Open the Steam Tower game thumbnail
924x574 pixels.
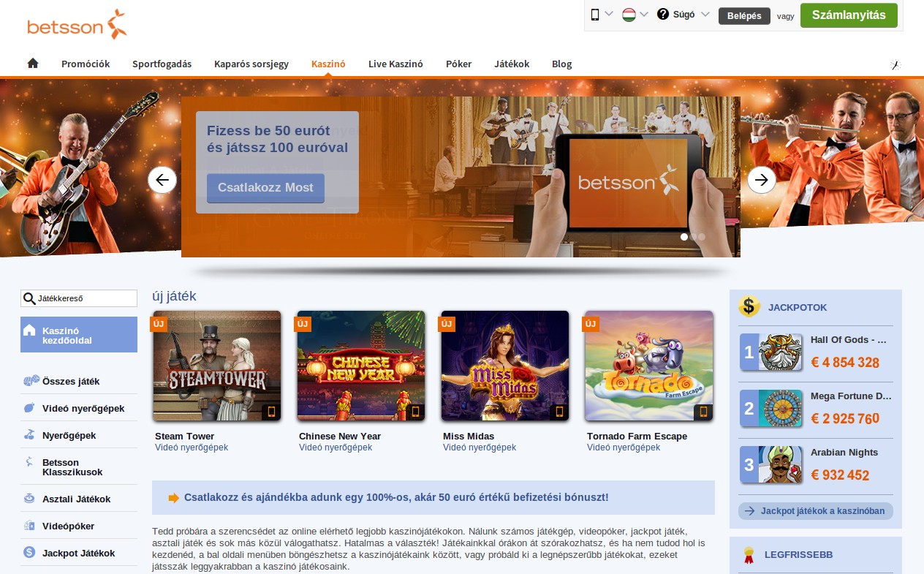(x=217, y=366)
